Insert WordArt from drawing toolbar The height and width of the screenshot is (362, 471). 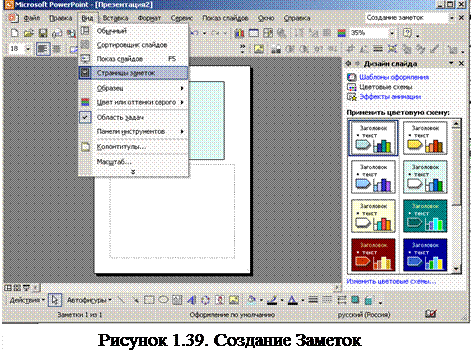(191, 300)
